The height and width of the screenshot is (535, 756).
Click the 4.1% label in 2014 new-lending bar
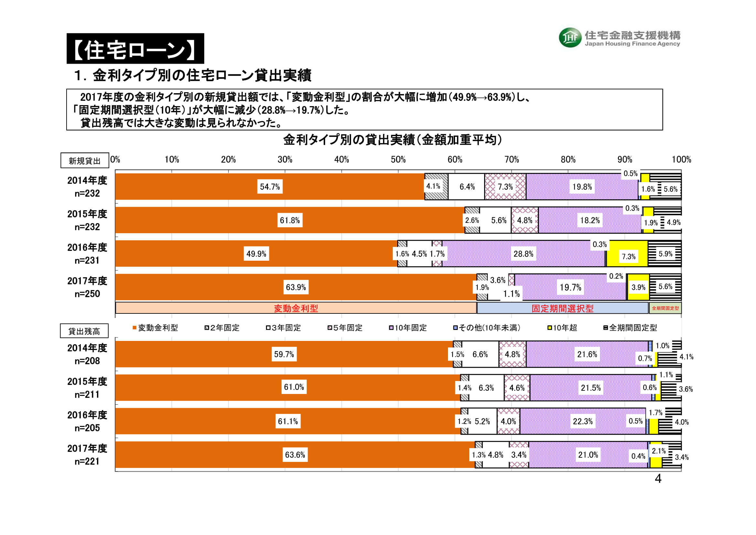[433, 186]
